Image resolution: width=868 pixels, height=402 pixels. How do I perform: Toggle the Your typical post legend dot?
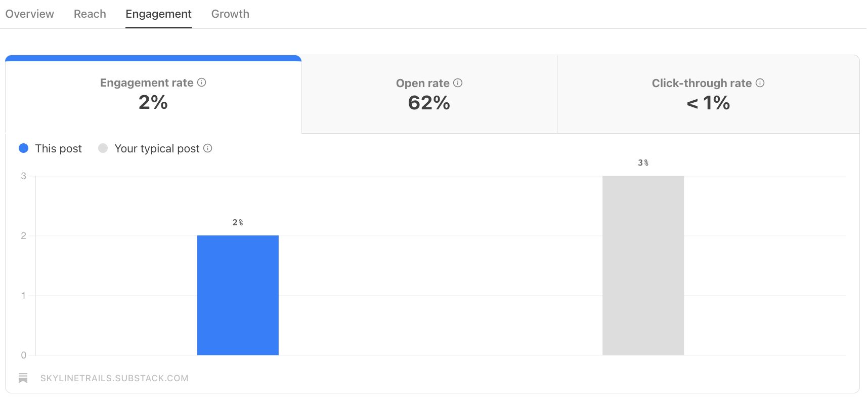[x=103, y=148]
